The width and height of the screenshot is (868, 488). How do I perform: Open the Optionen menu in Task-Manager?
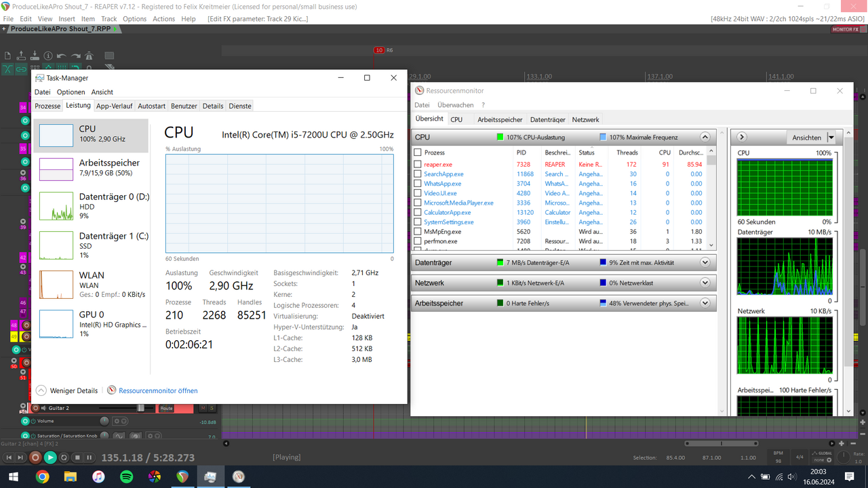point(71,92)
